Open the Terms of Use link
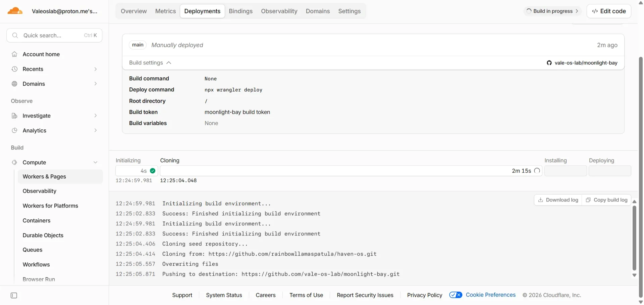The image size is (644, 305). tap(306, 295)
